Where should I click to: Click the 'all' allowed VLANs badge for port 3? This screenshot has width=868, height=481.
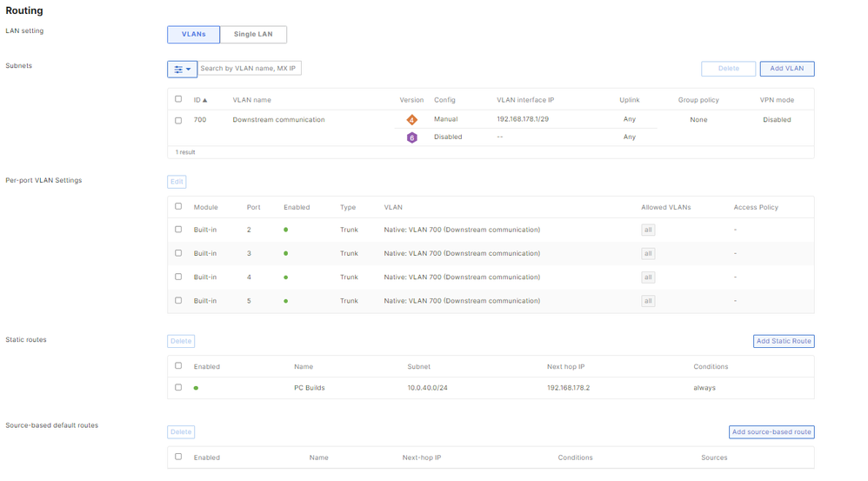(648, 254)
